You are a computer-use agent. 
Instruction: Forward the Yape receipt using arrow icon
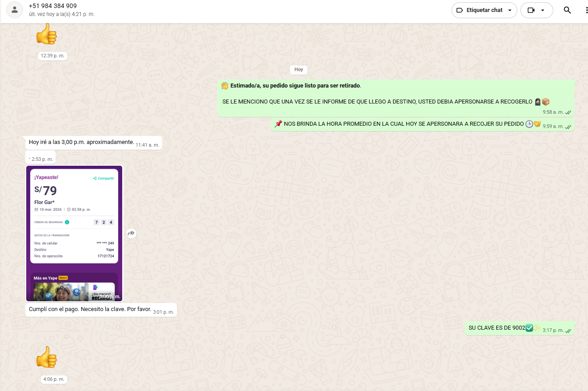click(131, 233)
